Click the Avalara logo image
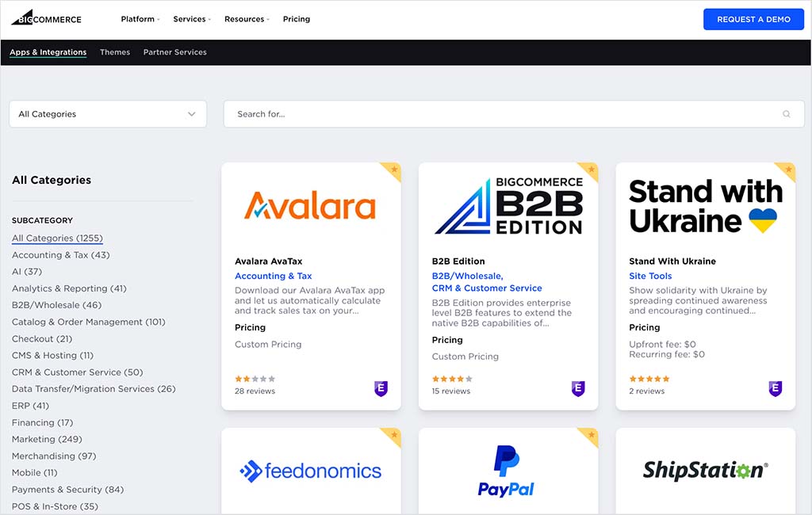The width and height of the screenshot is (812, 515). (x=310, y=205)
